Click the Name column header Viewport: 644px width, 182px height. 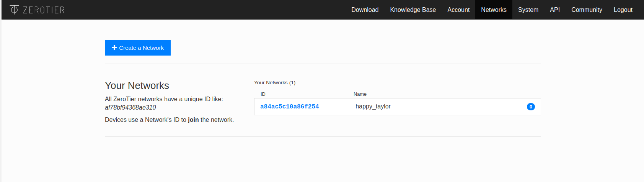(x=360, y=94)
